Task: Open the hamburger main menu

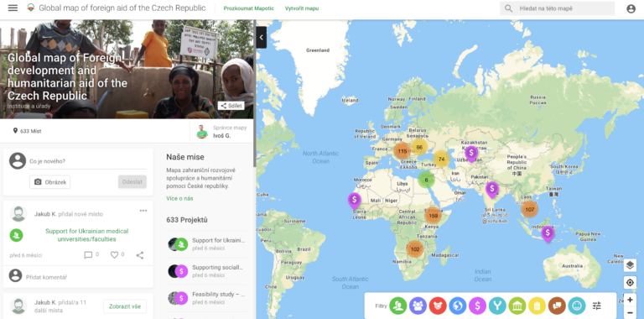Action: pyautogui.click(x=13, y=8)
